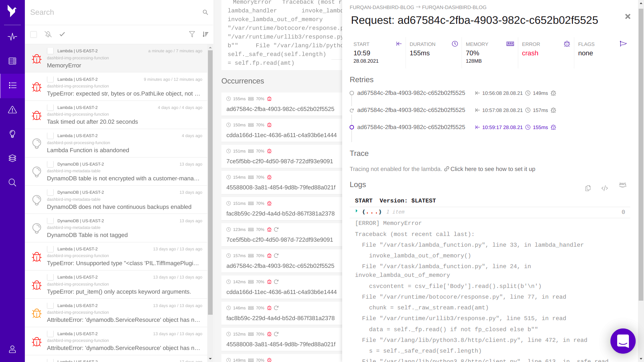The height and width of the screenshot is (362, 644).
Task: Toggle raw log code view icon
Action: [605, 188]
